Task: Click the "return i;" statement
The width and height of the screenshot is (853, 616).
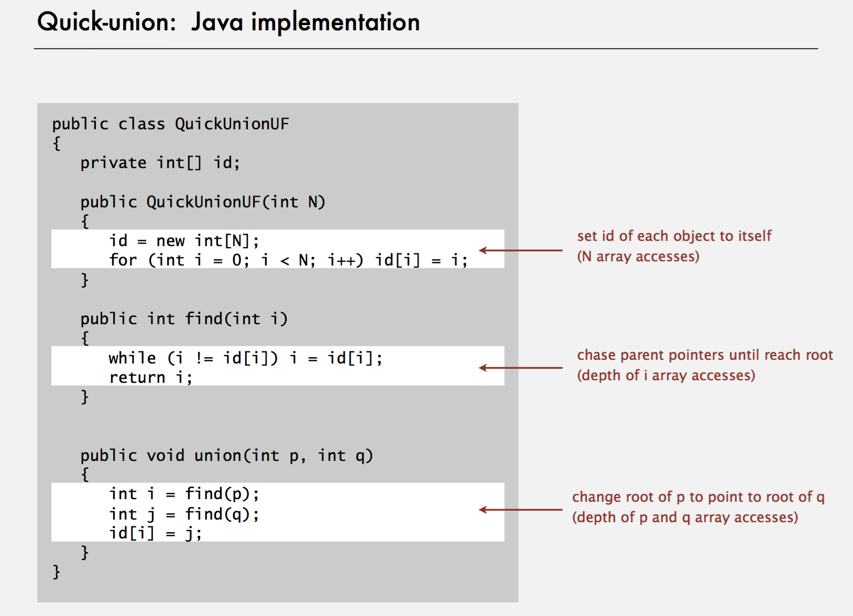Action: coord(150,378)
